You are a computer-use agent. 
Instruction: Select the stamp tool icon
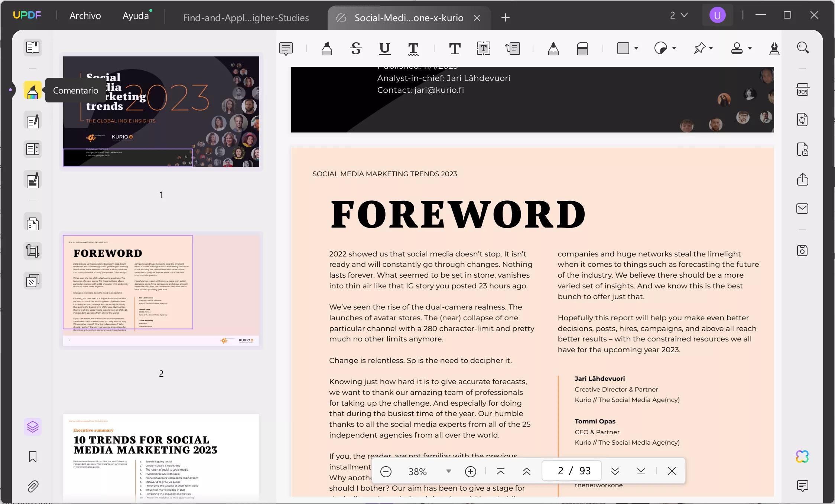click(x=737, y=48)
